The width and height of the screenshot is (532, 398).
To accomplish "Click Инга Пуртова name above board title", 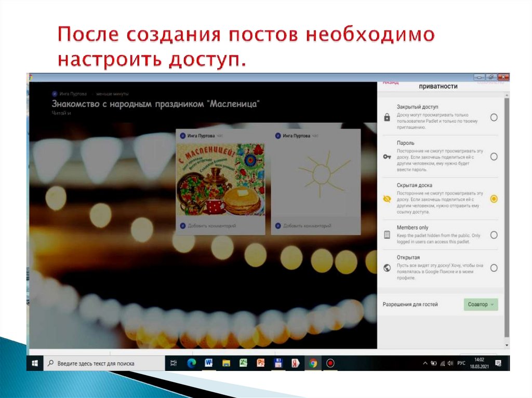I will click(73, 94).
